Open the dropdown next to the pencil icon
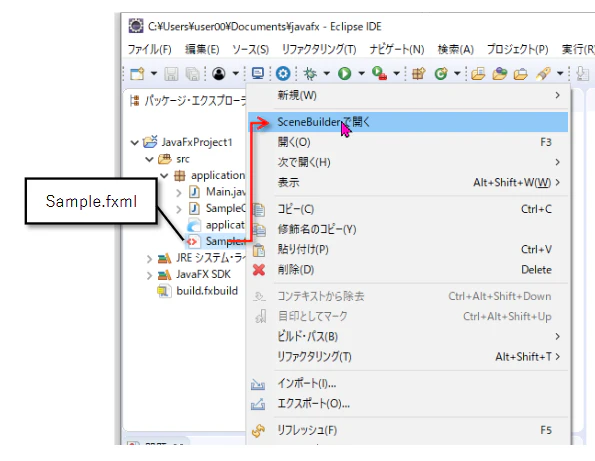595x461 pixels. 560,73
